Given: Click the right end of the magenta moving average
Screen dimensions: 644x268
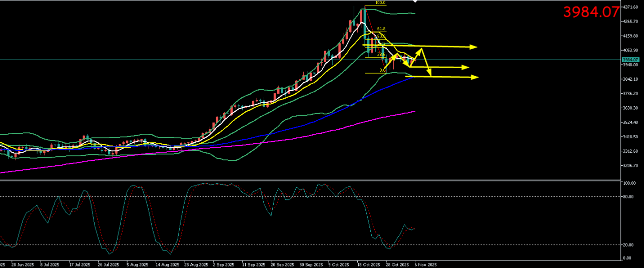Looking at the screenshot, I should click(414, 112).
